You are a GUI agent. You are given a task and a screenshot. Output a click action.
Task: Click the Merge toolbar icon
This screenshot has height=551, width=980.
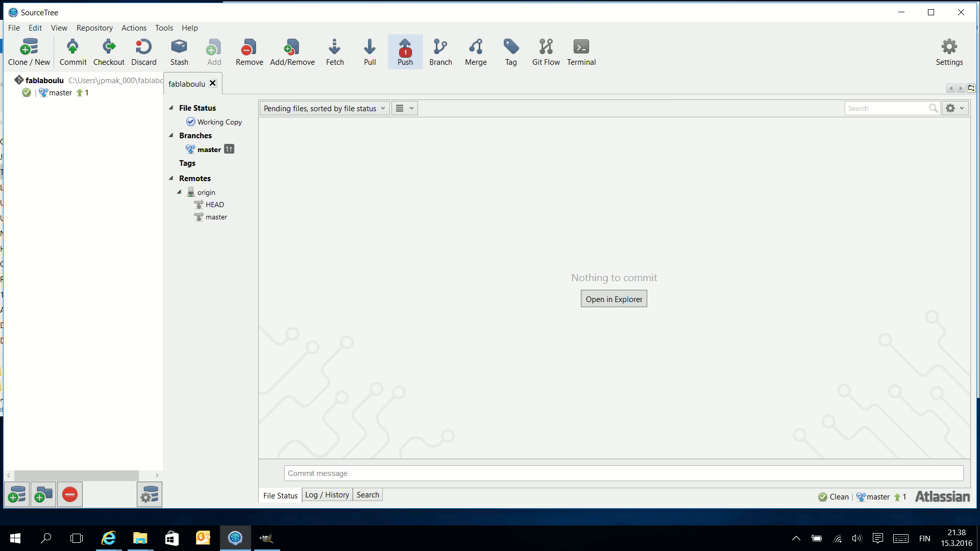click(476, 52)
